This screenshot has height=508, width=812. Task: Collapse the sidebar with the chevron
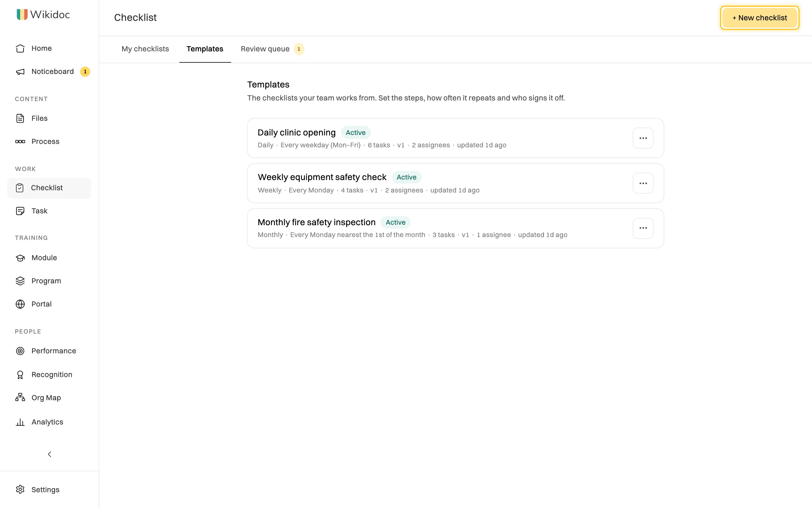pyautogui.click(x=50, y=454)
